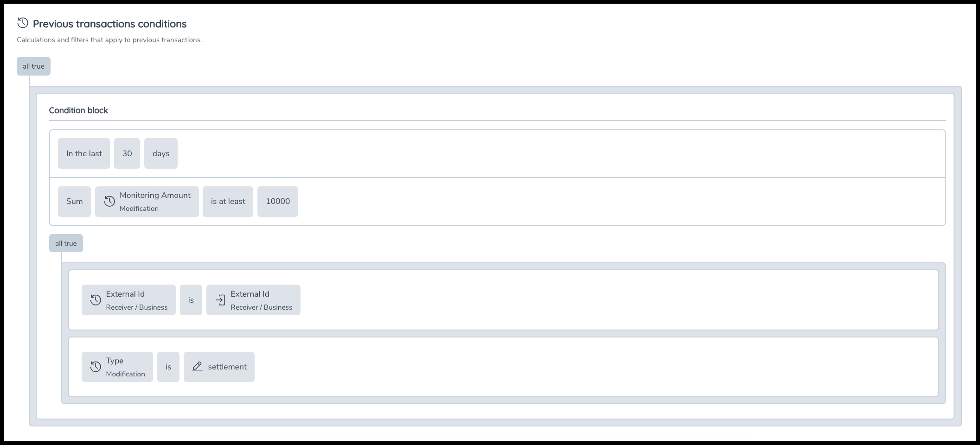980x445 pixels.
Task: Select the Monitoring Amount Modification field
Action: click(155, 201)
